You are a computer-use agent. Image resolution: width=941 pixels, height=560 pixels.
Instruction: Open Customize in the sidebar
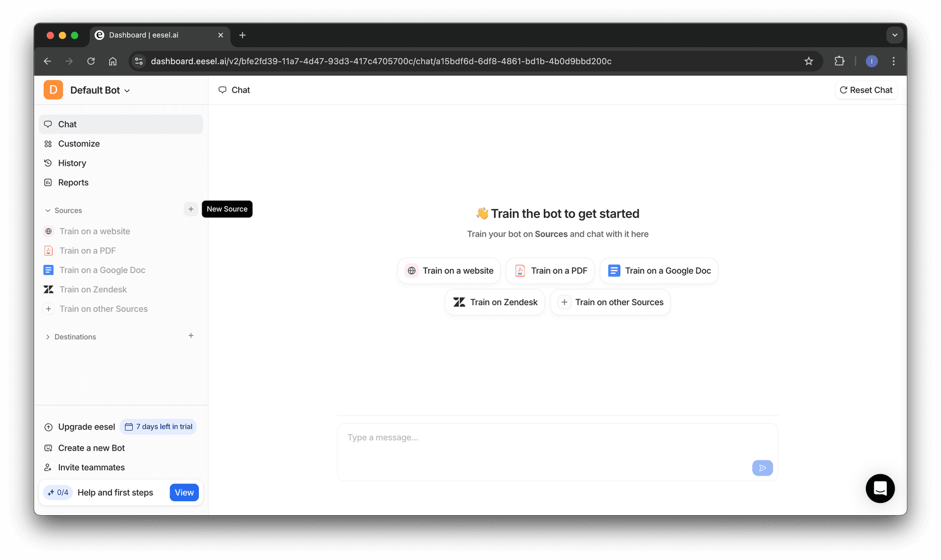(x=121, y=144)
